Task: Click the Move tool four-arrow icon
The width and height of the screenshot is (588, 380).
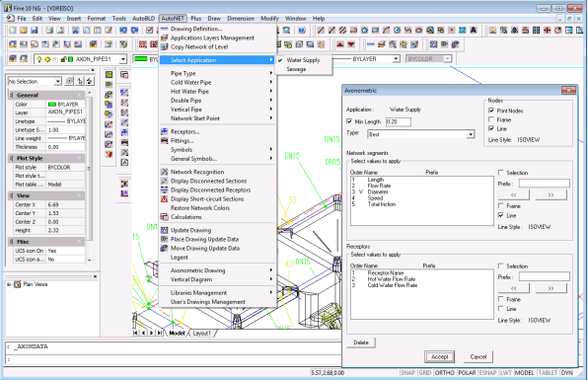Action: (548, 31)
